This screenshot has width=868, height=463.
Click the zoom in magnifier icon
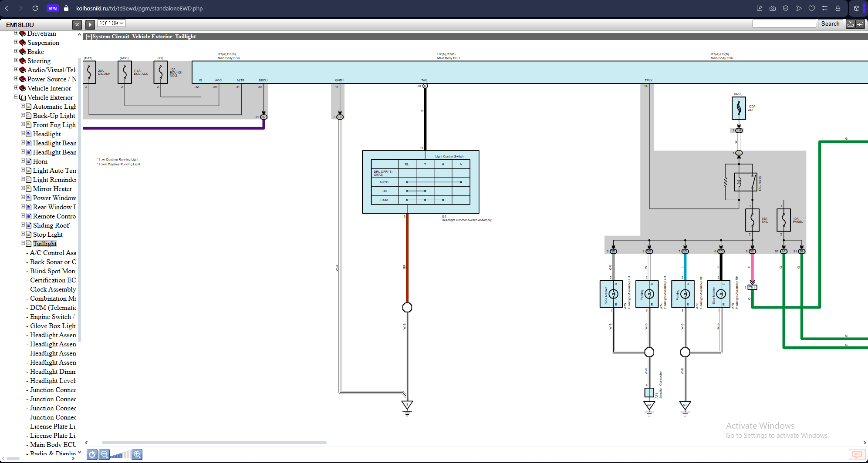click(x=137, y=455)
